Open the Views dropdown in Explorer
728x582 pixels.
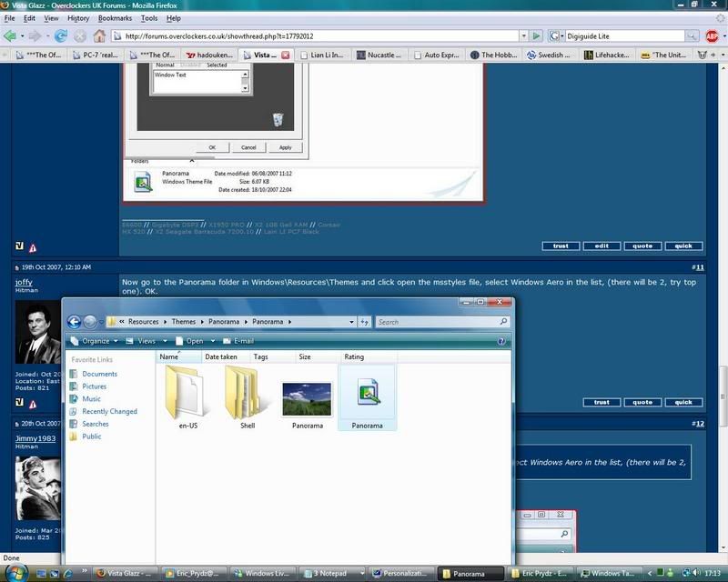click(x=147, y=341)
